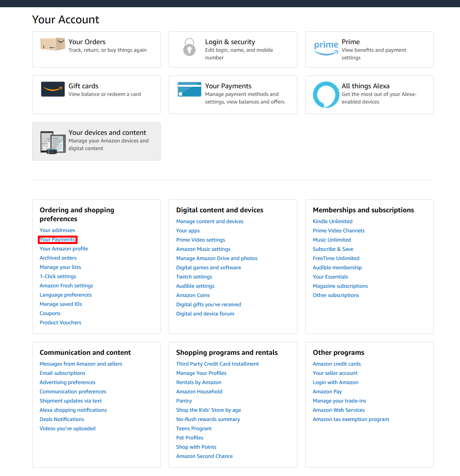
Task: Open Amazon credit cards
Action: pos(337,364)
